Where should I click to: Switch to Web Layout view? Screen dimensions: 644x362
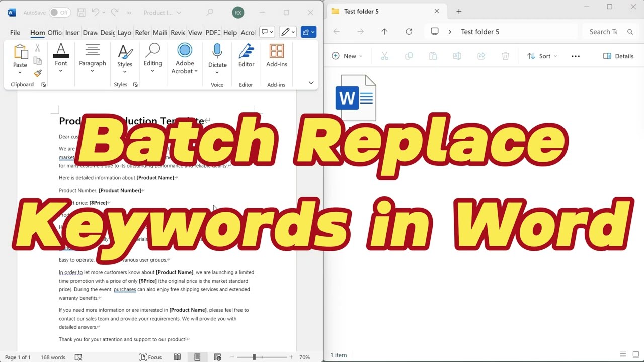(x=217, y=357)
